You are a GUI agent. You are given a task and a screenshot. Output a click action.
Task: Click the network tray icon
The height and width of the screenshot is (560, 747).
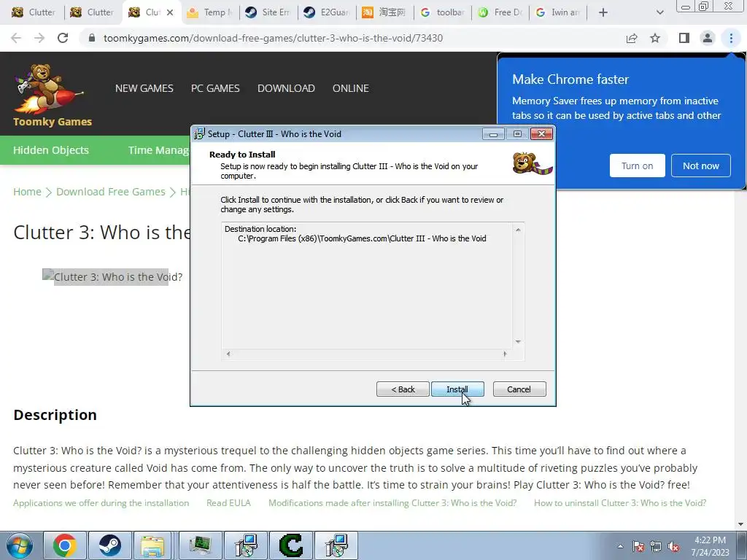click(x=656, y=547)
